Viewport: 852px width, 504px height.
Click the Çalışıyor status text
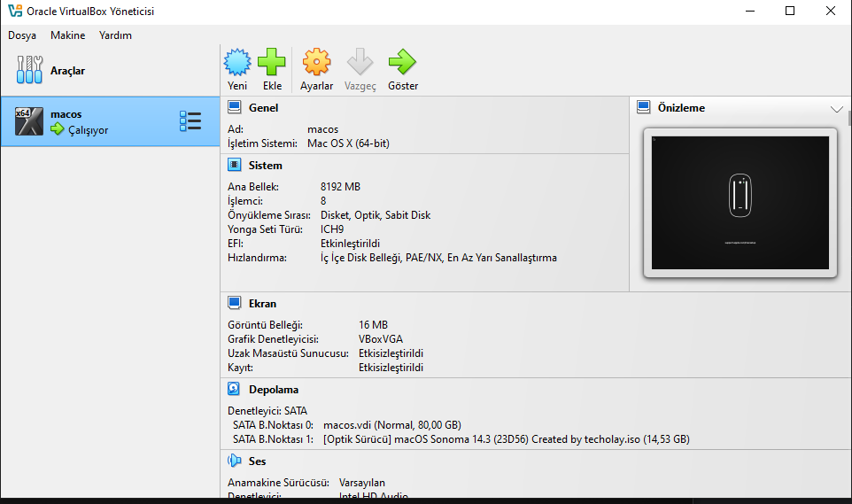coord(88,130)
